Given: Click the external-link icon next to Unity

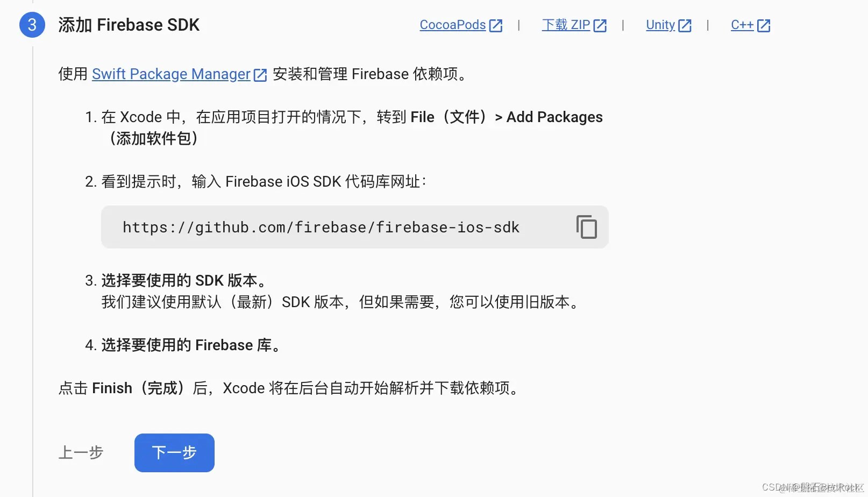Looking at the screenshot, I should coord(686,25).
